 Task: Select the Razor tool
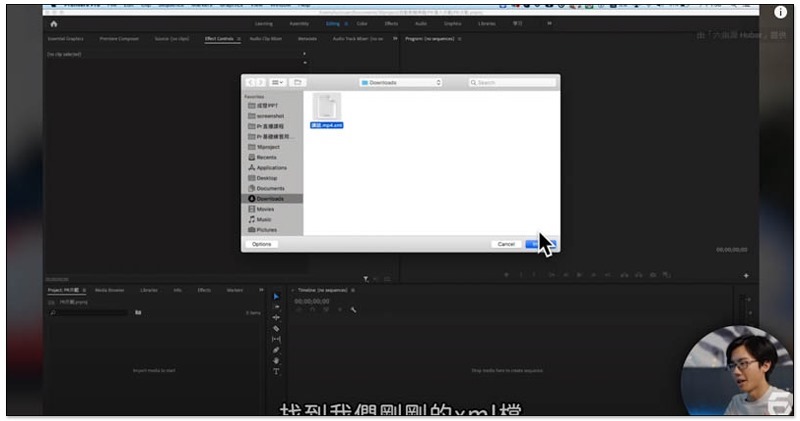[x=276, y=328]
